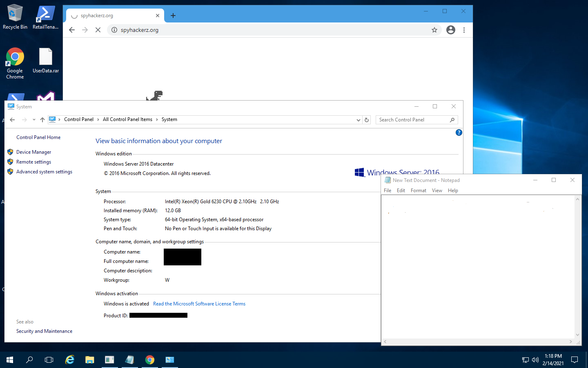The width and height of the screenshot is (588, 368).
Task: Open the Chrome profile avatar menu
Action: click(451, 30)
